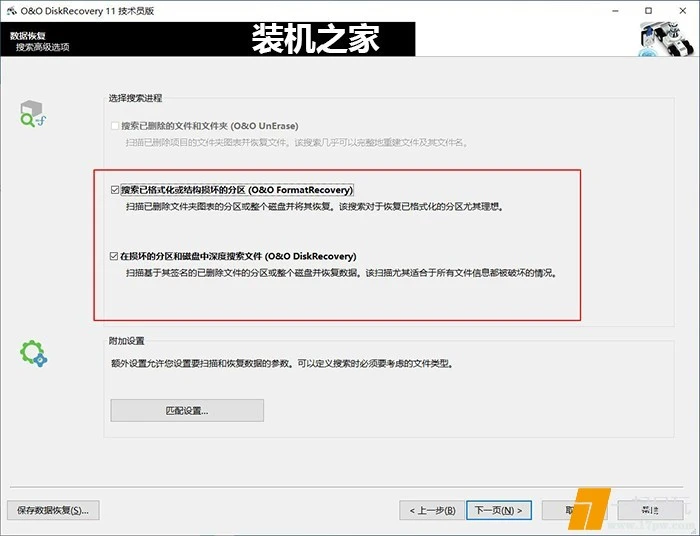Open the 匹配设置... settings dialog
The width and height of the screenshot is (700, 536).
click(187, 411)
